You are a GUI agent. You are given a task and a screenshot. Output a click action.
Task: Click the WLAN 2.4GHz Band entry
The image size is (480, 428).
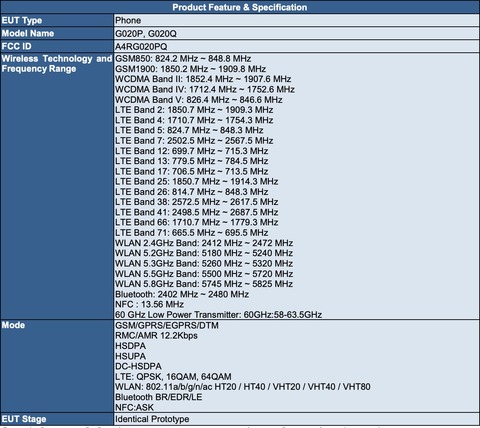click(204, 243)
